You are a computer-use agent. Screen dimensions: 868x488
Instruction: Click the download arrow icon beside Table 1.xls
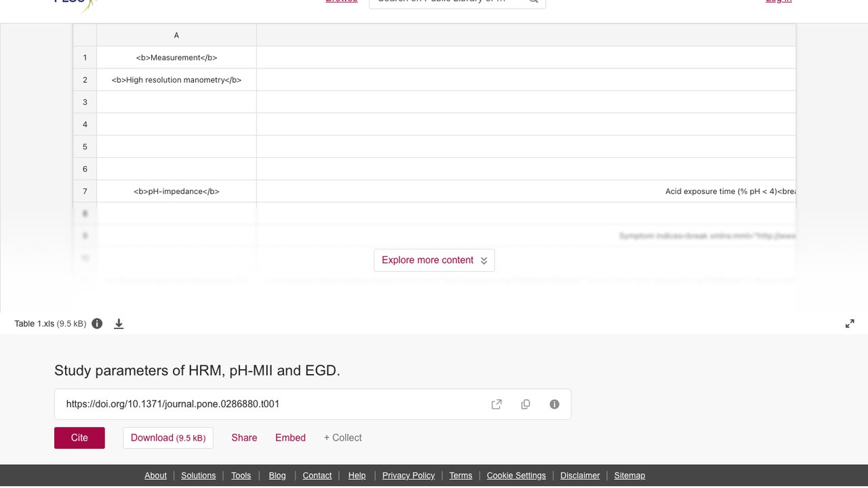coord(119,324)
